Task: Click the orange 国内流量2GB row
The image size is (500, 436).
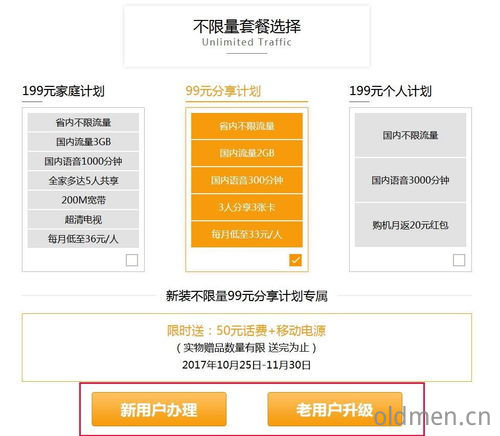Action: (x=247, y=153)
